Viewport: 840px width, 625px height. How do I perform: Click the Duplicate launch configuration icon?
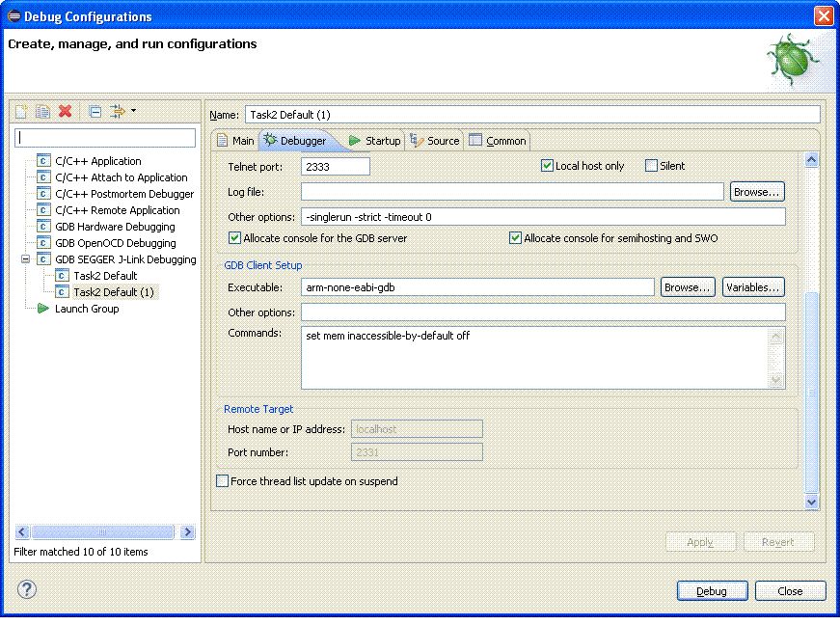(42, 111)
